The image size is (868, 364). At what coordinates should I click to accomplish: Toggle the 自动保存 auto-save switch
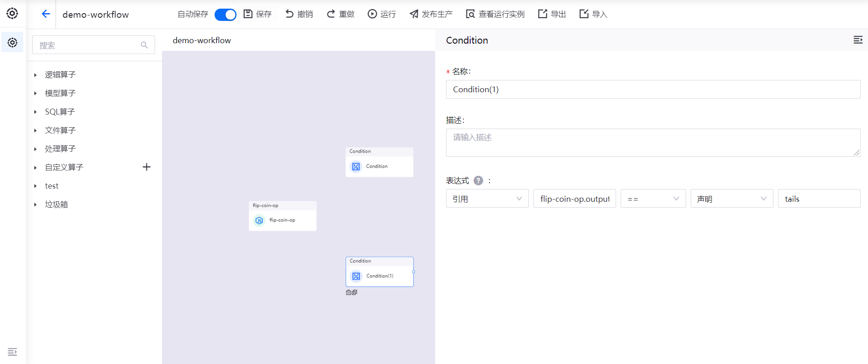(226, 15)
